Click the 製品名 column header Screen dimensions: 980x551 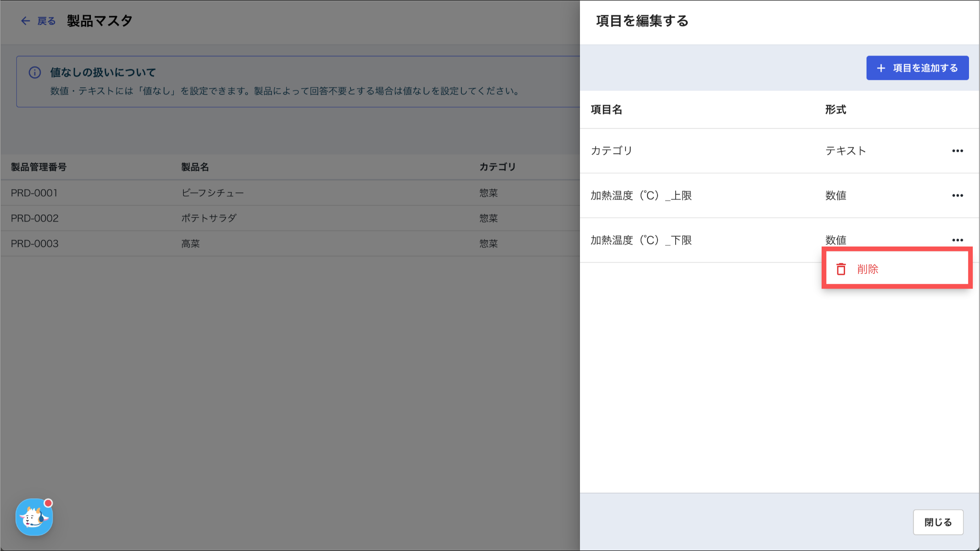(x=195, y=167)
